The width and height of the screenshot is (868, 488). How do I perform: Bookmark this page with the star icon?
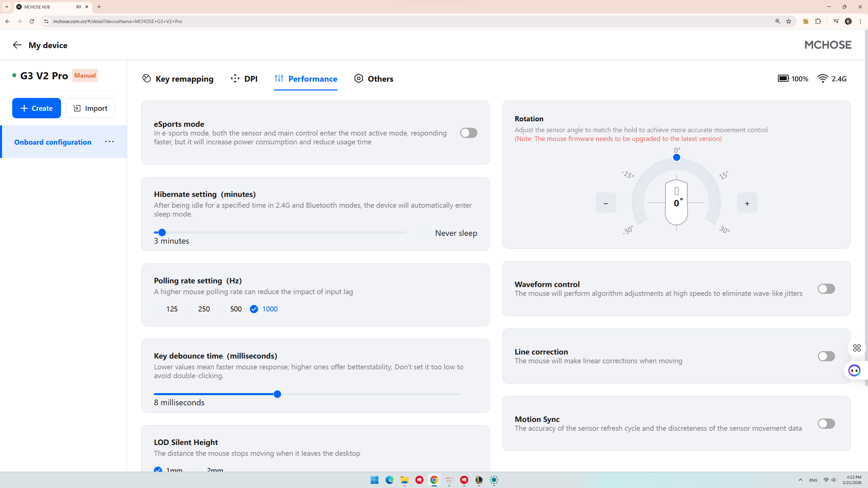pyautogui.click(x=789, y=21)
